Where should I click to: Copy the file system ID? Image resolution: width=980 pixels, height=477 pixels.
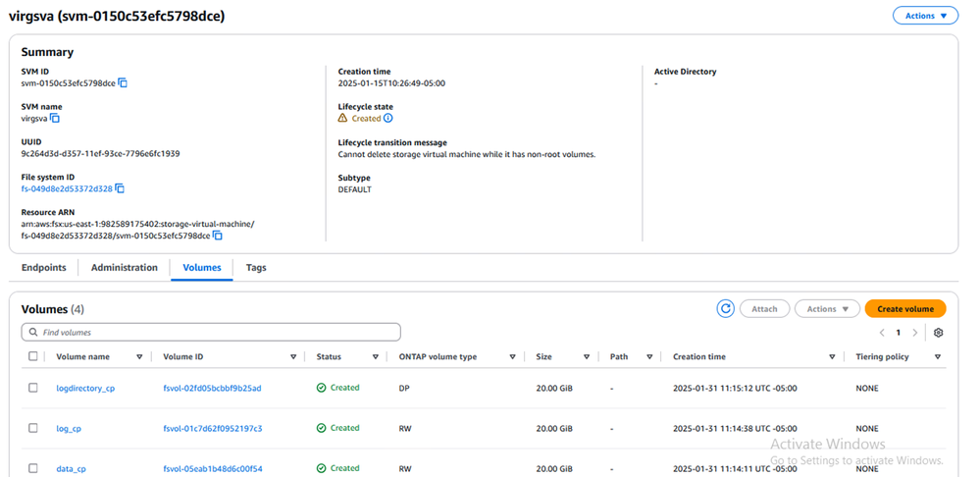click(120, 188)
